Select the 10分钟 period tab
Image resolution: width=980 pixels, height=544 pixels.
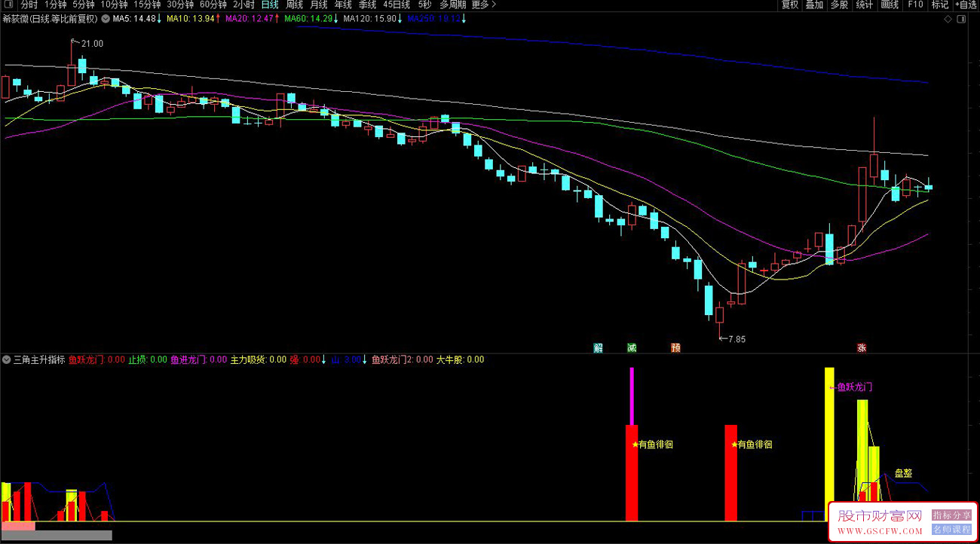(x=115, y=5)
